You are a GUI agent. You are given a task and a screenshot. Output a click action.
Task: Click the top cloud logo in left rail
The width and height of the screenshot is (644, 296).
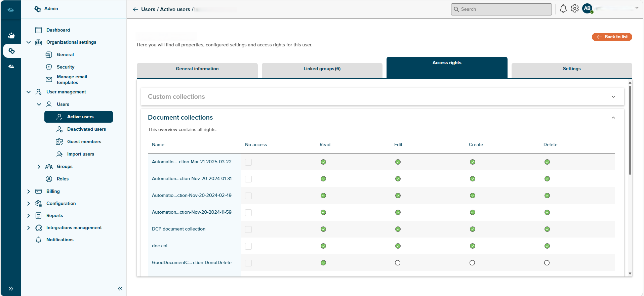(11, 10)
